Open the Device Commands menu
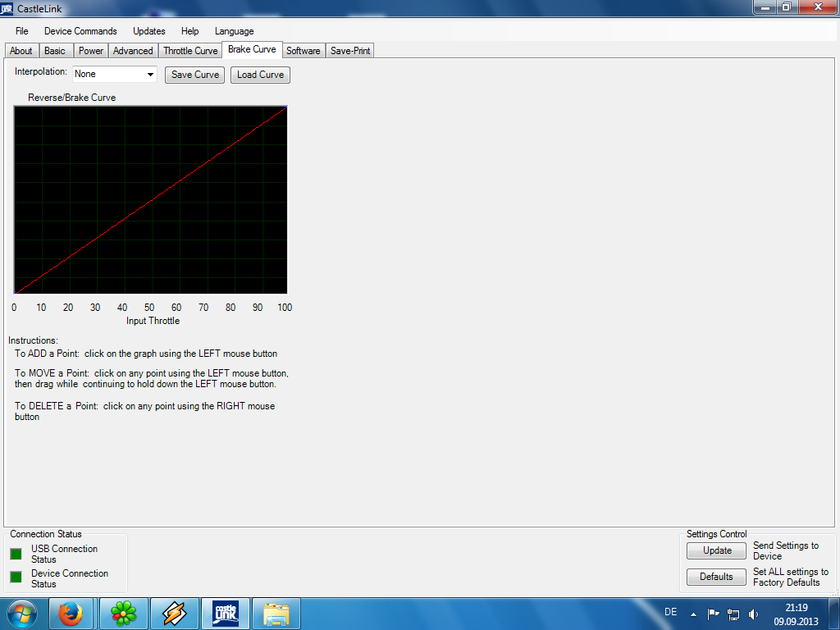Viewport: 840px width, 630px height. [80, 31]
